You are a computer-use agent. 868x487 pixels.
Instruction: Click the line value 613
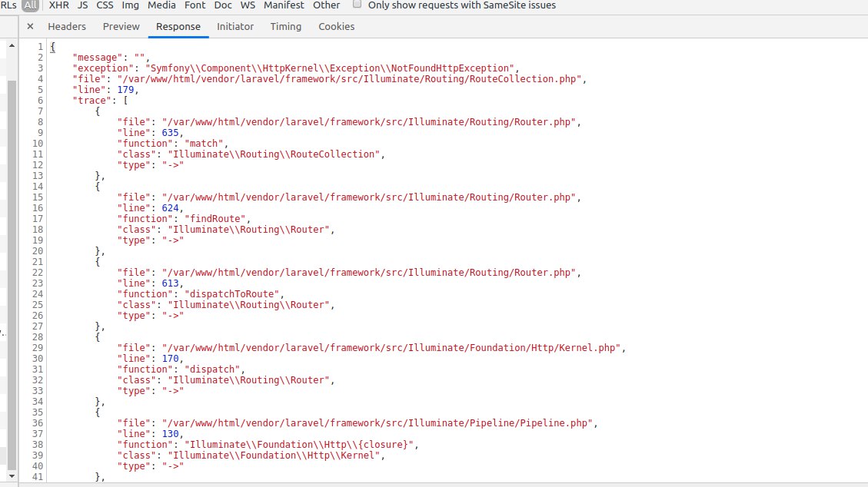[x=171, y=283]
